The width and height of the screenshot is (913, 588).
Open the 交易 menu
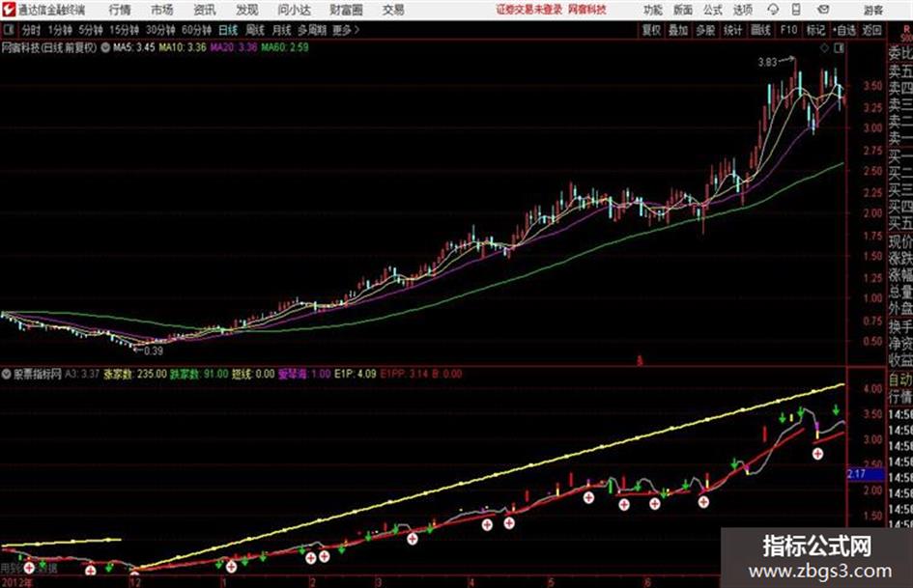393,10
